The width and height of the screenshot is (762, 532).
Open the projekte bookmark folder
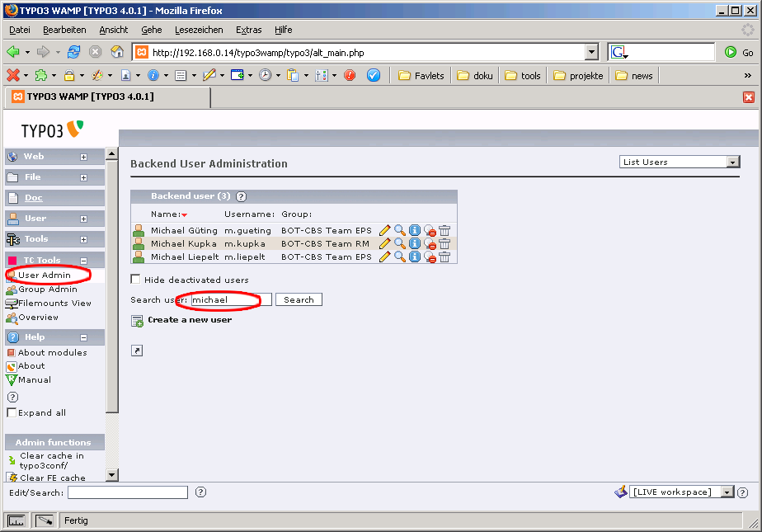[x=578, y=75]
